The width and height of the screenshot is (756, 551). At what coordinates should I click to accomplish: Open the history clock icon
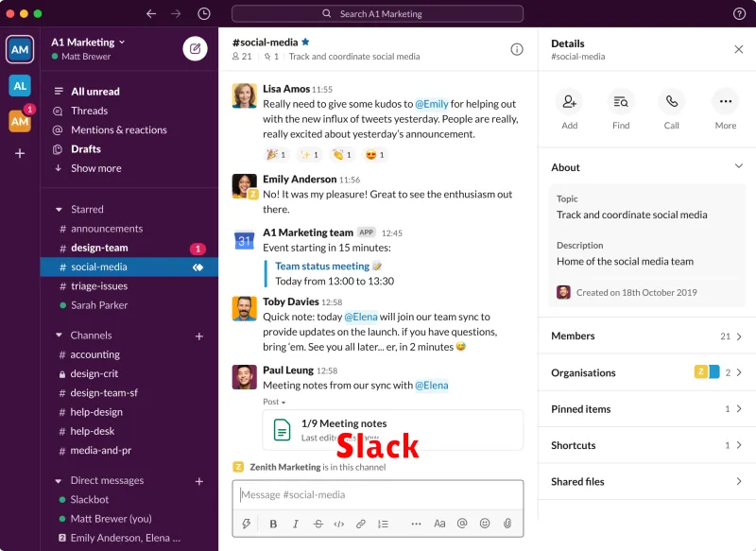[204, 13]
